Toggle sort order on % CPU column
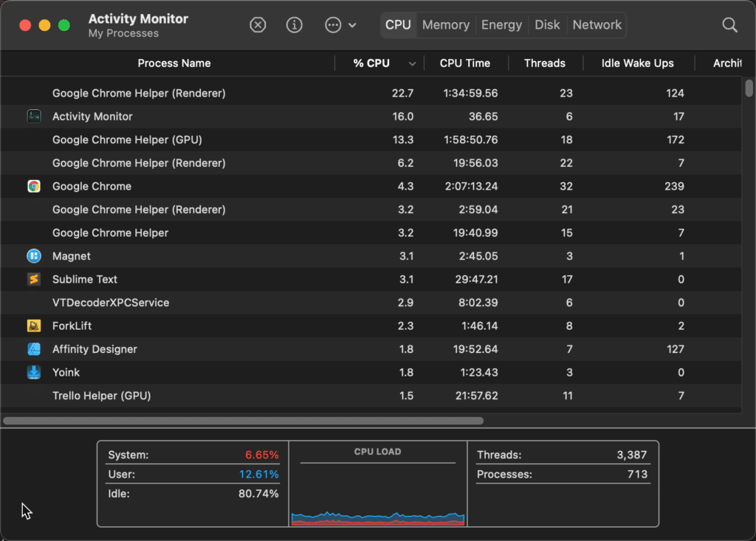Viewport: 756px width, 541px height. click(379, 63)
